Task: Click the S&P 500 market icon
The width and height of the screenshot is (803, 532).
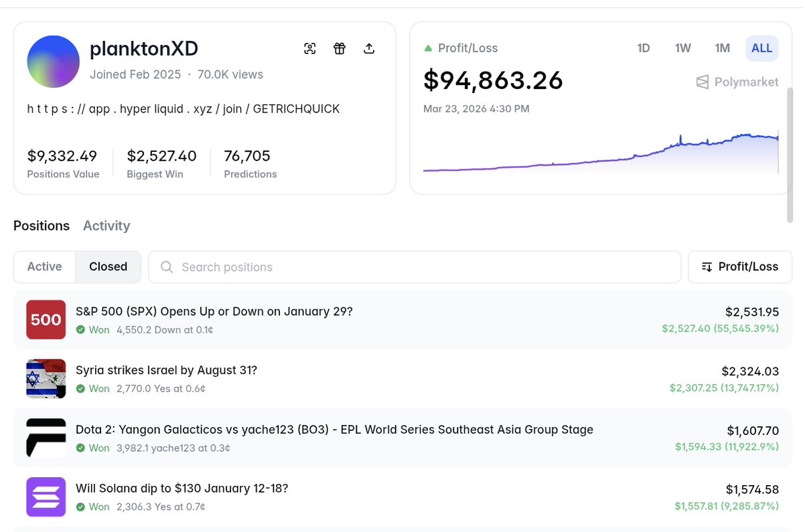Action: 46,320
